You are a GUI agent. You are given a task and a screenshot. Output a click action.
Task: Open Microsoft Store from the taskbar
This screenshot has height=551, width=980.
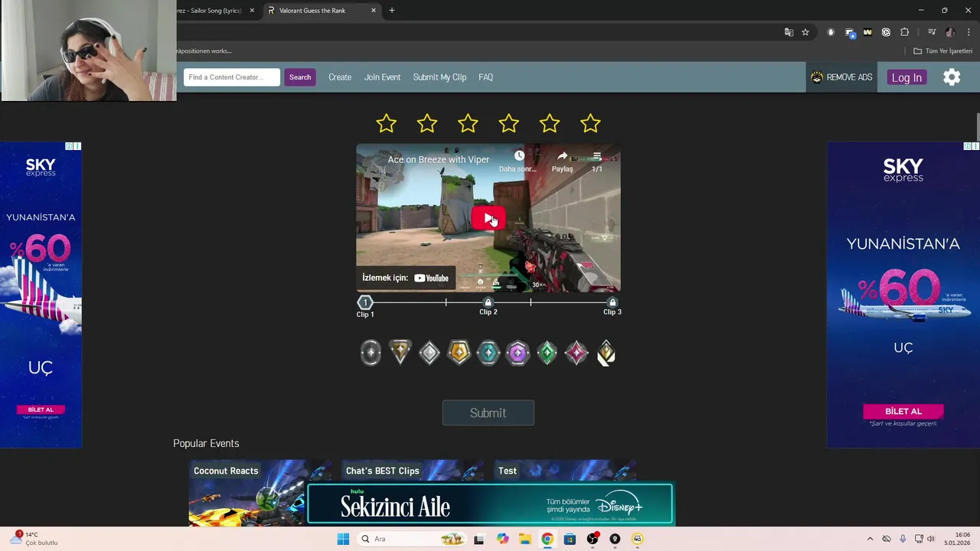coord(570,539)
